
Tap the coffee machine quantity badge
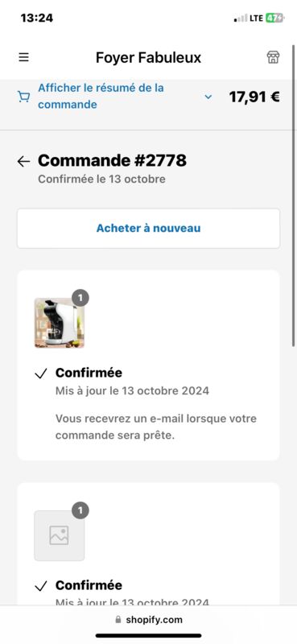pyautogui.click(x=80, y=298)
